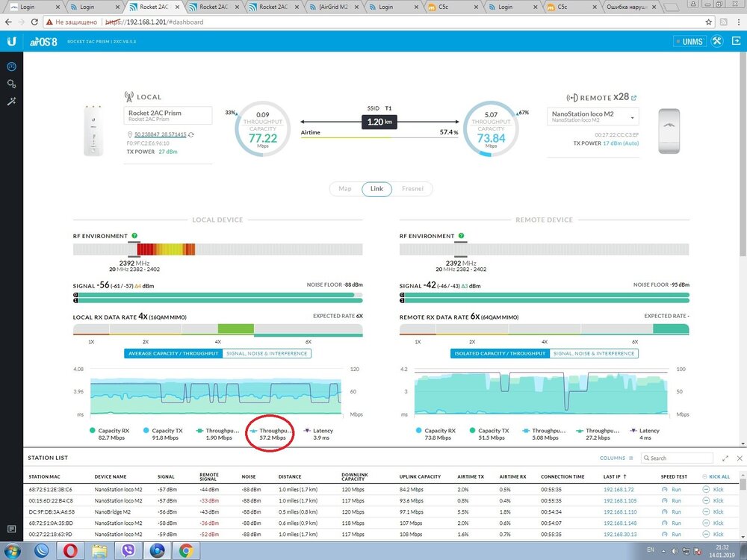Open the Columns selector in station list
The width and height of the screenshot is (747, 560).
point(616,458)
